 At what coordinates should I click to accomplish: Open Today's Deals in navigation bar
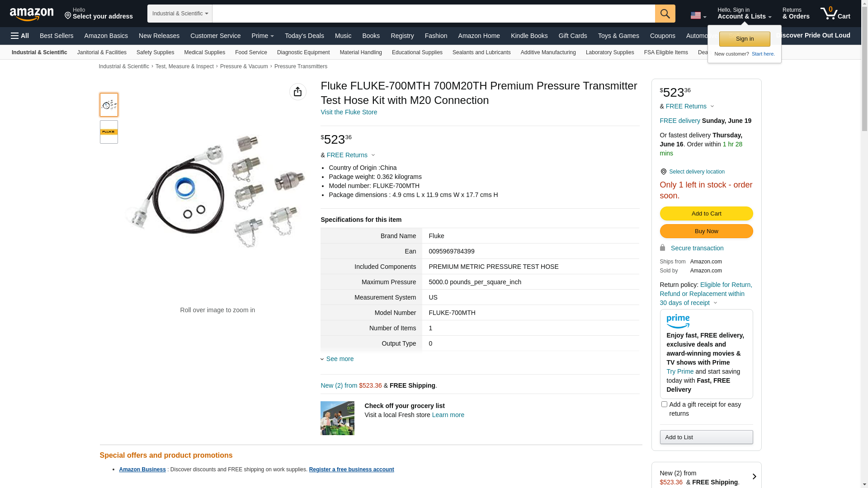(x=304, y=36)
